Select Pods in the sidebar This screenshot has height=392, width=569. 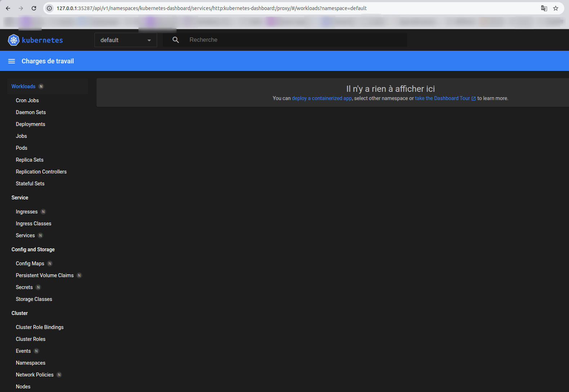click(x=22, y=148)
